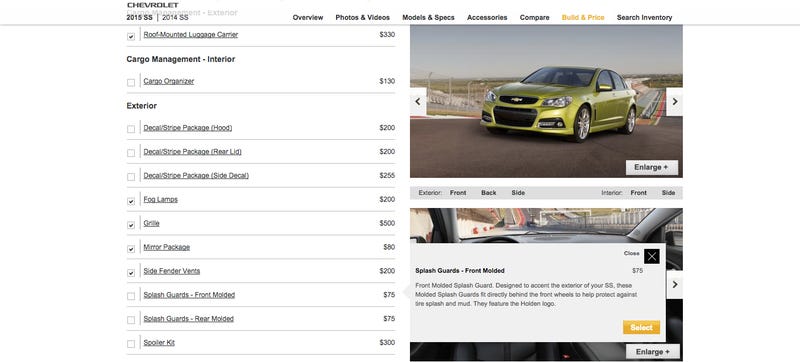Open Search Inventory
This screenshot has width=800, height=362.
644,17
